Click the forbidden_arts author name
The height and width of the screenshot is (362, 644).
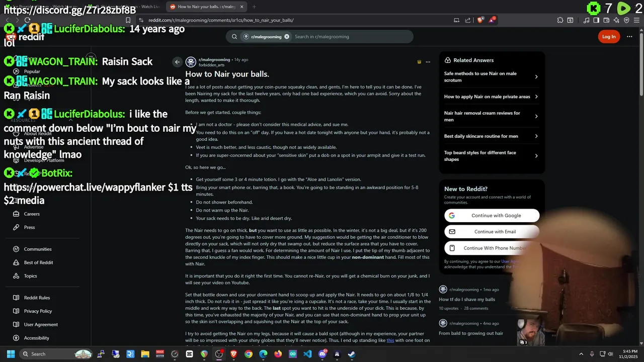point(211,65)
